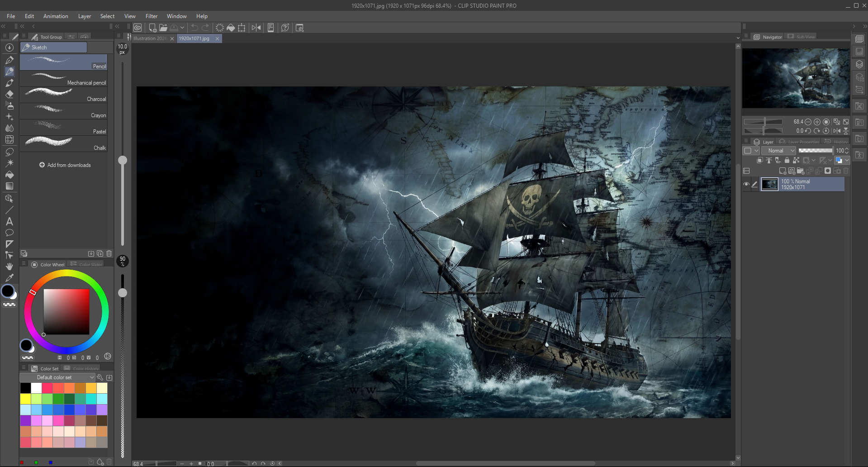Clear the selection with the Delete icon

click(219, 28)
